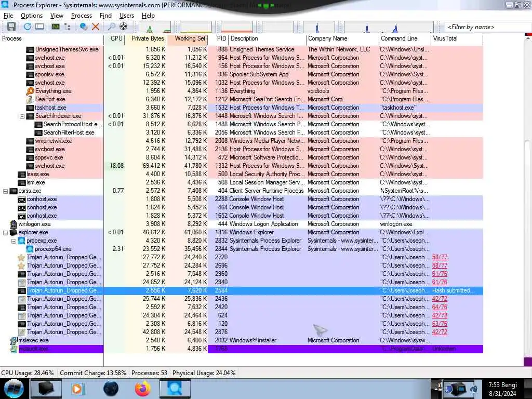Click the procexp.exe process icon

coord(22,241)
